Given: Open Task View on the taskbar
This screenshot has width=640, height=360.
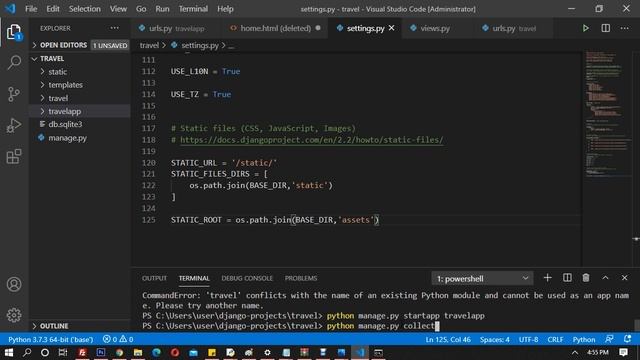Looking at the screenshot, I should (63, 352).
